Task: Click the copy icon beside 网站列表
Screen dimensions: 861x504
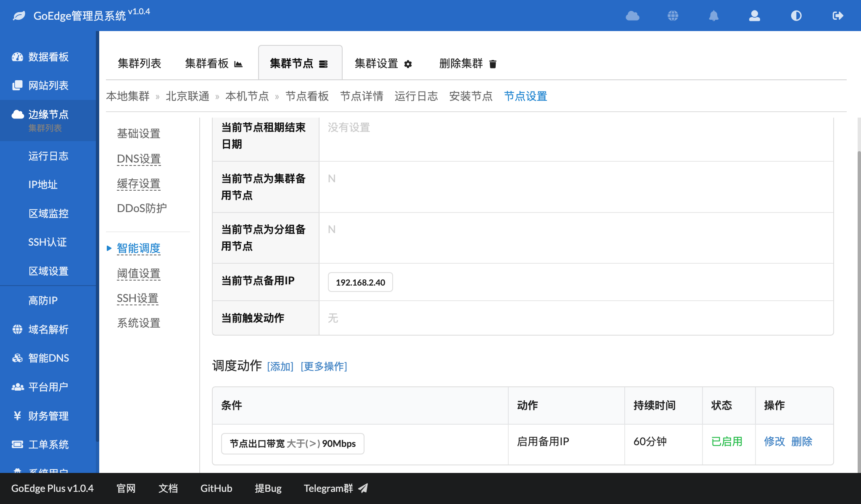Action: (x=18, y=86)
